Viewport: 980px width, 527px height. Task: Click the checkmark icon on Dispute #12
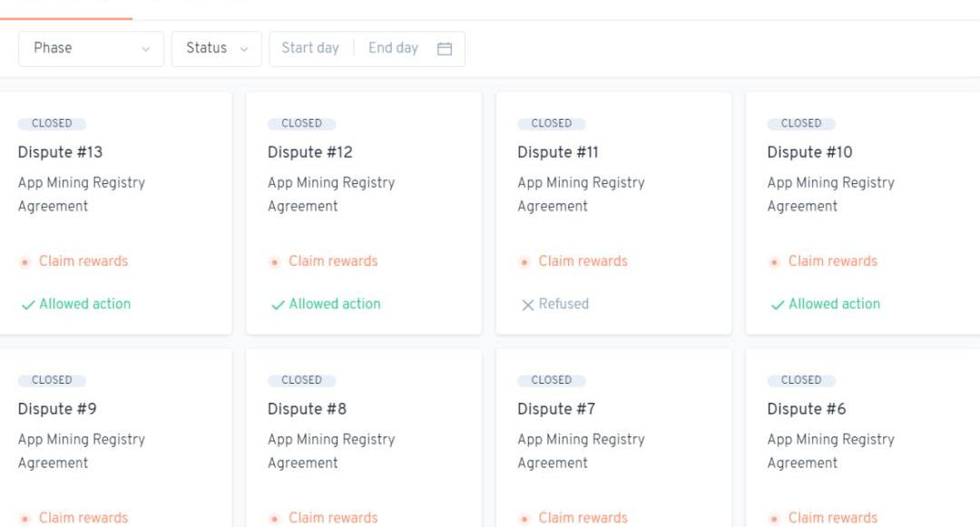point(278,305)
